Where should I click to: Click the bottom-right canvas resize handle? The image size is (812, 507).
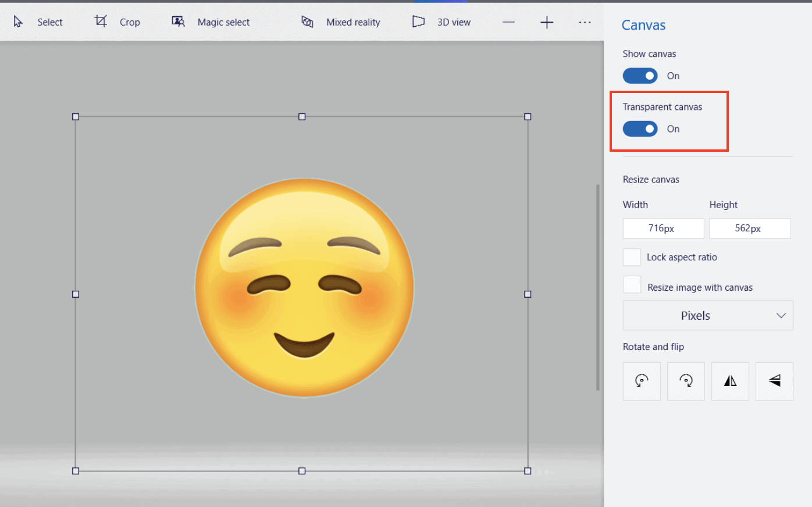528,471
